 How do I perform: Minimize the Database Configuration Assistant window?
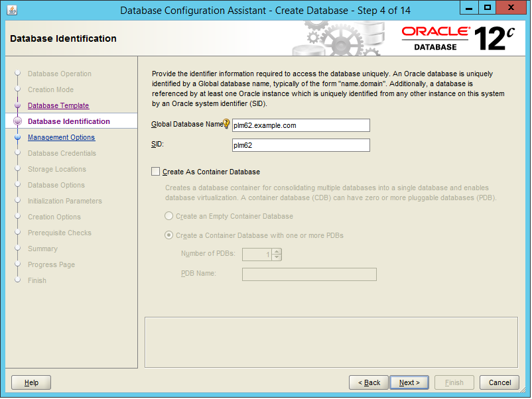469,7
